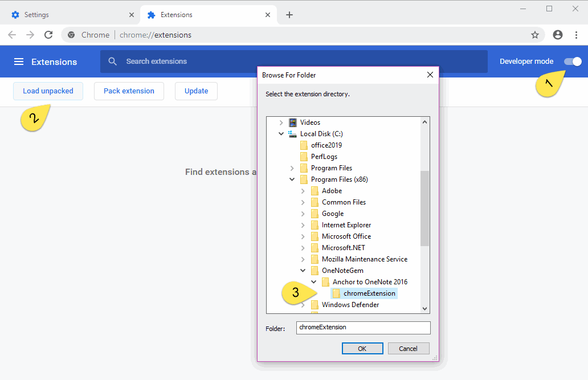Select the Adobe folder
Image resolution: width=588 pixels, height=380 pixels.
pos(332,191)
